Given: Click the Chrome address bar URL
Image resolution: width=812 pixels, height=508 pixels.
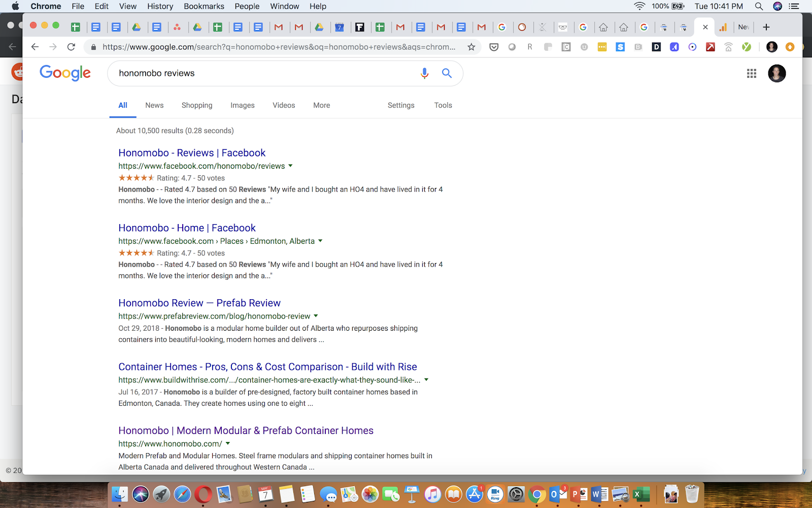Looking at the screenshot, I should 279,47.
